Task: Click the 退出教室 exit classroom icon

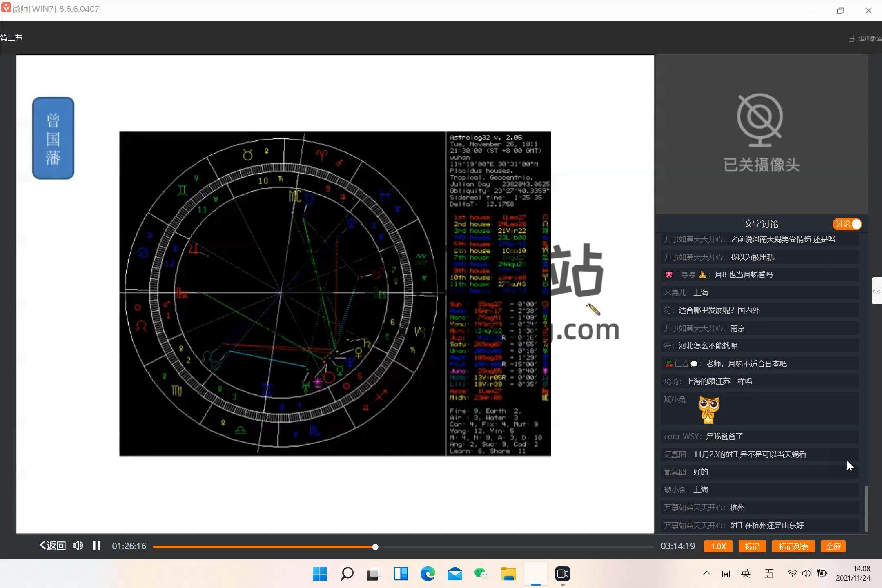Action: [x=851, y=38]
